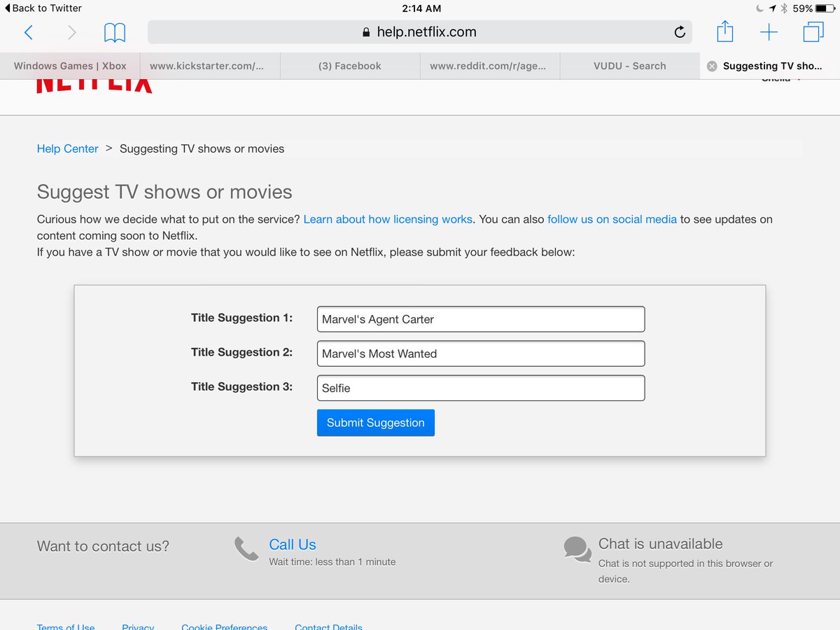Switch to the kickstarter.com tab
Viewport: 840px width, 630px height.
[210, 66]
